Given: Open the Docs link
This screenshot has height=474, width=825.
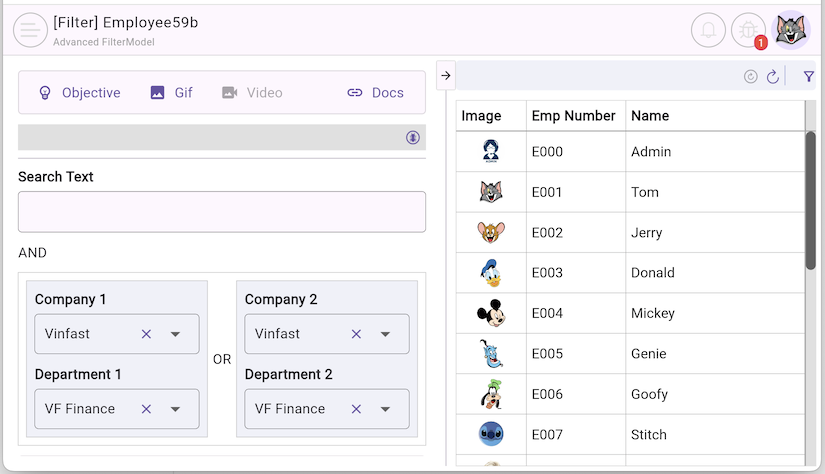Looking at the screenshot, I should (x=375, y=93).
